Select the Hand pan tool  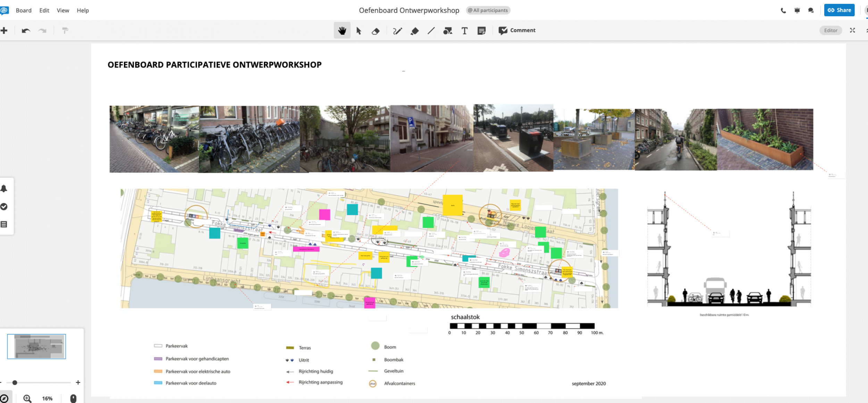[x=342, y=31]
